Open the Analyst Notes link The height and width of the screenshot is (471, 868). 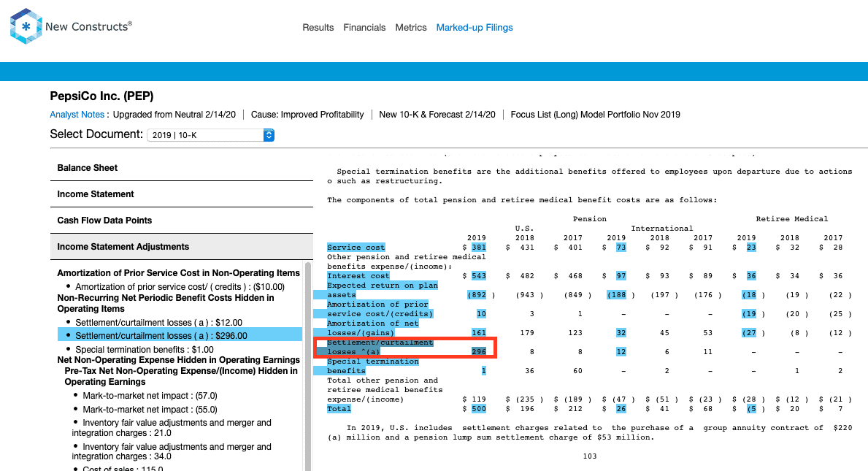click(77, 115)
